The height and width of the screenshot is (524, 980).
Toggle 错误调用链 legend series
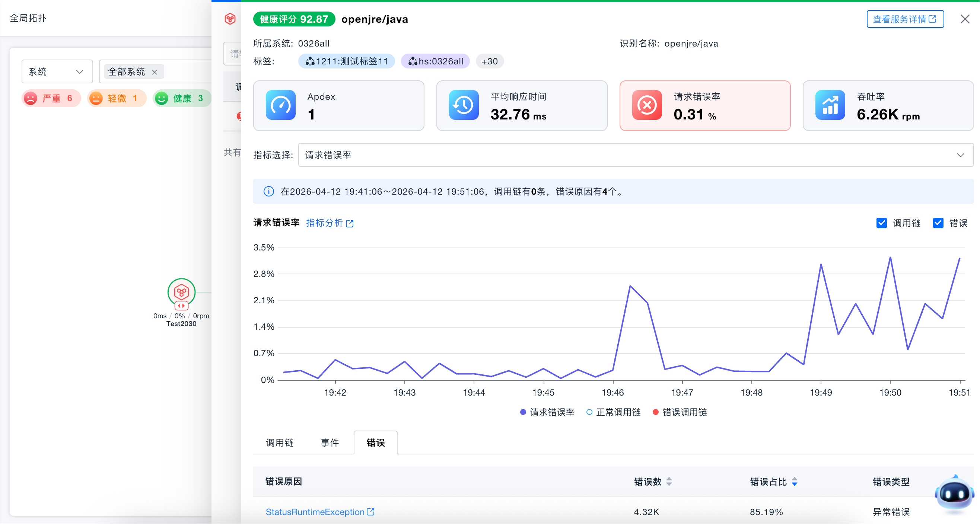click(680, 412)
